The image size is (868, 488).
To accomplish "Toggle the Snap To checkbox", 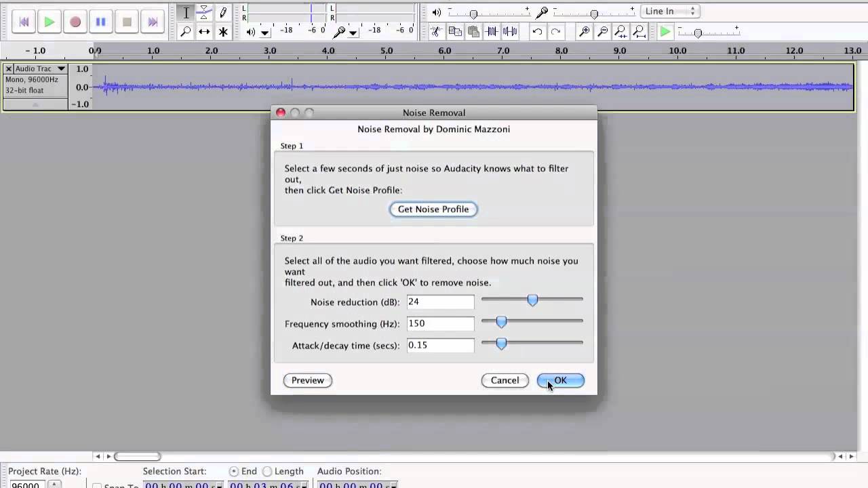I will [x=96, y=486].
